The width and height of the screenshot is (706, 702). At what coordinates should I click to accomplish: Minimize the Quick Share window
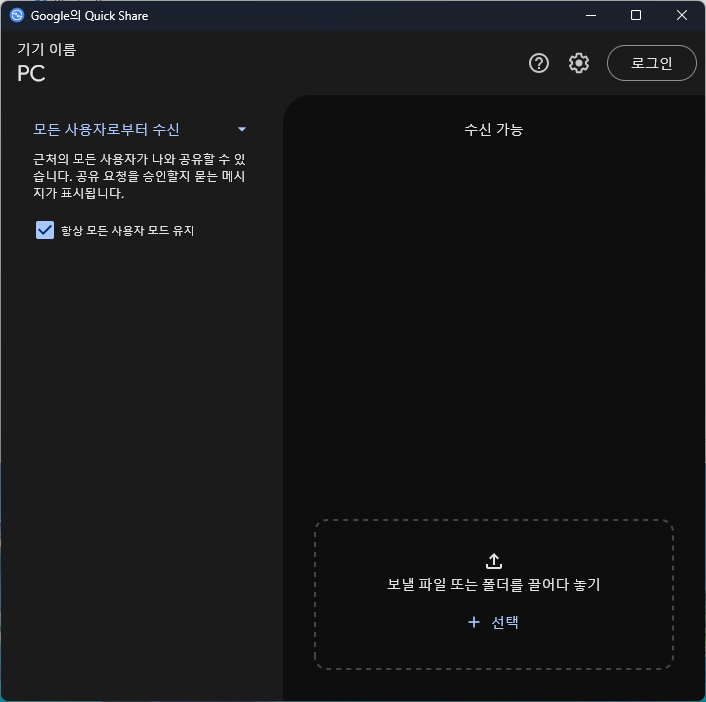[x=591, y=15]
